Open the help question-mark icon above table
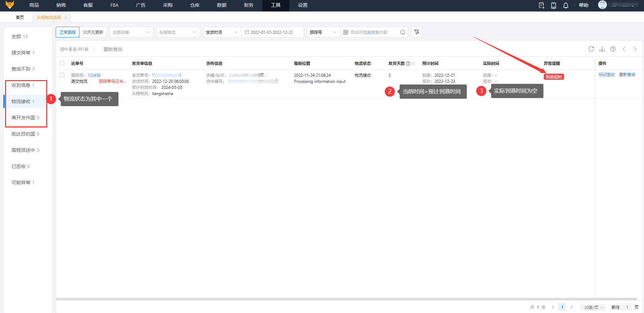The width and height of the screenshot is (644, 313). 613,49
